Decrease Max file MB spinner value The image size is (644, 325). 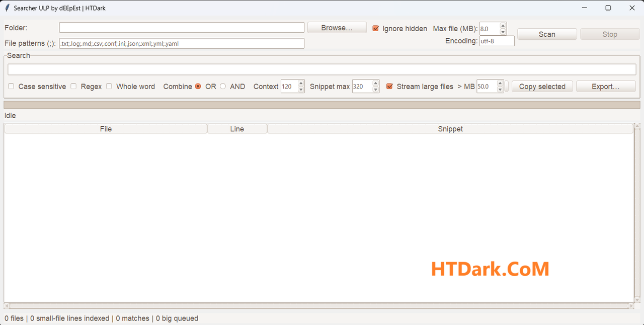click(503, 32)
